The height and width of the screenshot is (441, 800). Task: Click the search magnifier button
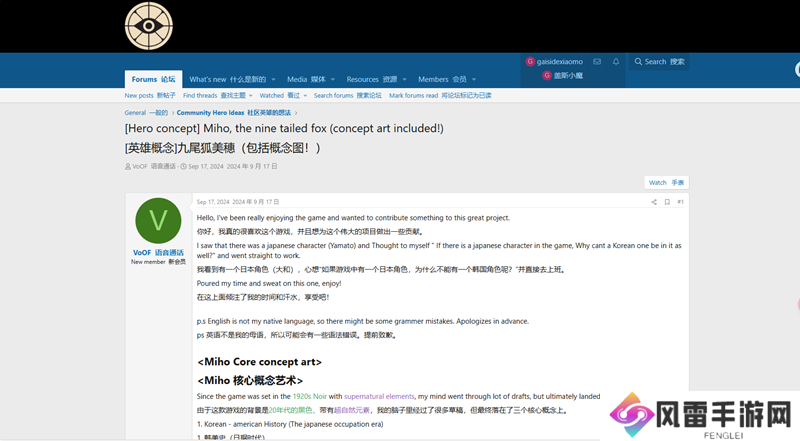(x=659, y=62)
